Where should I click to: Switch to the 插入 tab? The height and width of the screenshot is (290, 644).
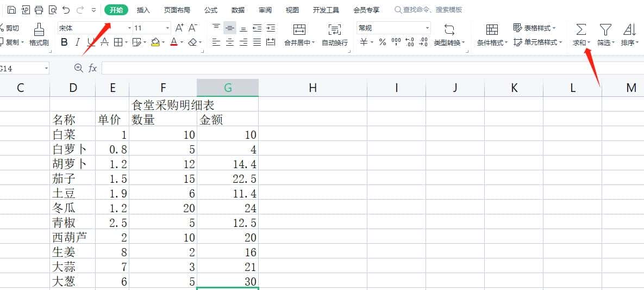(143, 10)
